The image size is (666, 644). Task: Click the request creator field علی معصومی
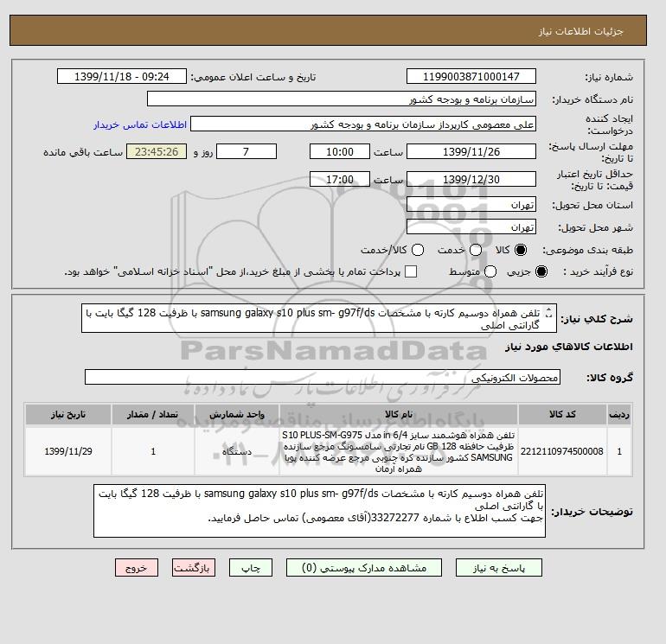point(363,124)
